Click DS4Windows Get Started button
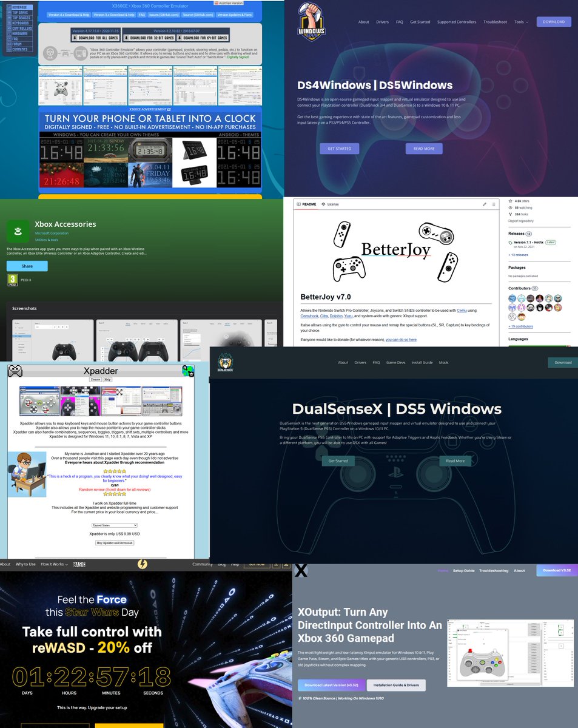Viewport: 578px width, 728px height. click(x=340, y=149)
